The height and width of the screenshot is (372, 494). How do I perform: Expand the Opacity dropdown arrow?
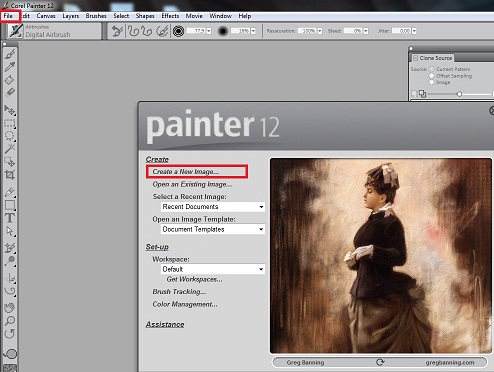[x=253, y=31]
